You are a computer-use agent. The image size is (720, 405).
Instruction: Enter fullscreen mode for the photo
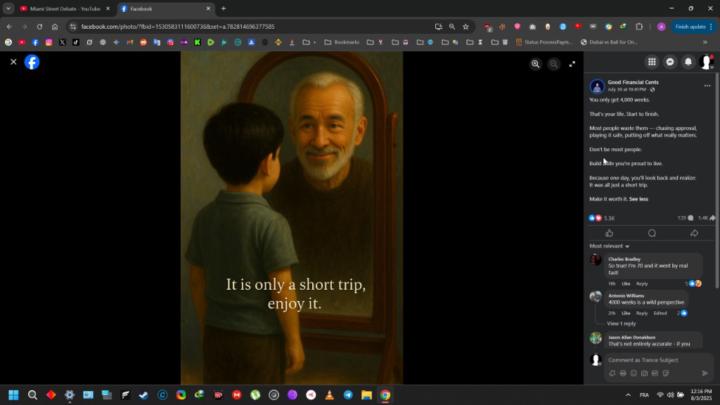pos(572,64)
